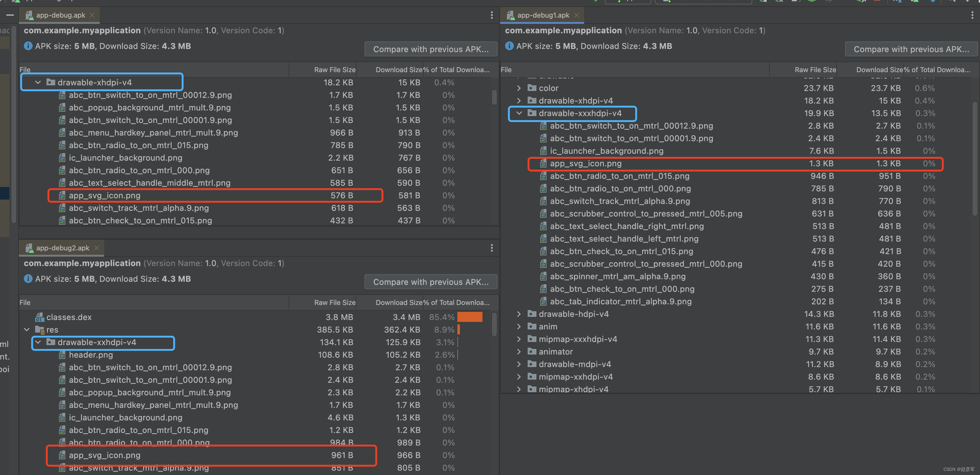This screenshot has height=475, width=980.
Task: Click the classes.dex 85.4% download size bar
Action: tap(470, 317)
